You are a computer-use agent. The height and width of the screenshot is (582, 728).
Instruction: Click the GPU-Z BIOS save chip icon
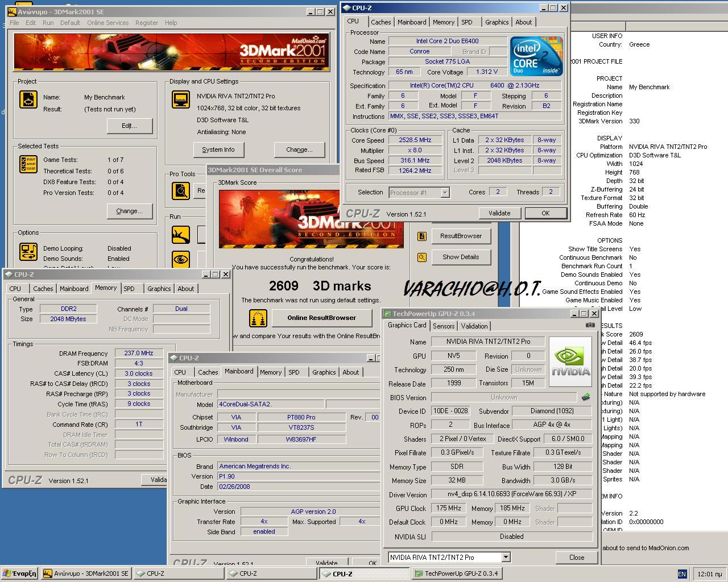click(586, 397)
